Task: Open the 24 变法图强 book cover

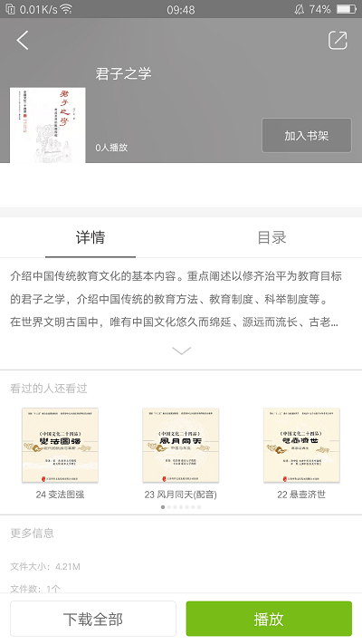Action: pyautogui.click(x=60, y=446)
